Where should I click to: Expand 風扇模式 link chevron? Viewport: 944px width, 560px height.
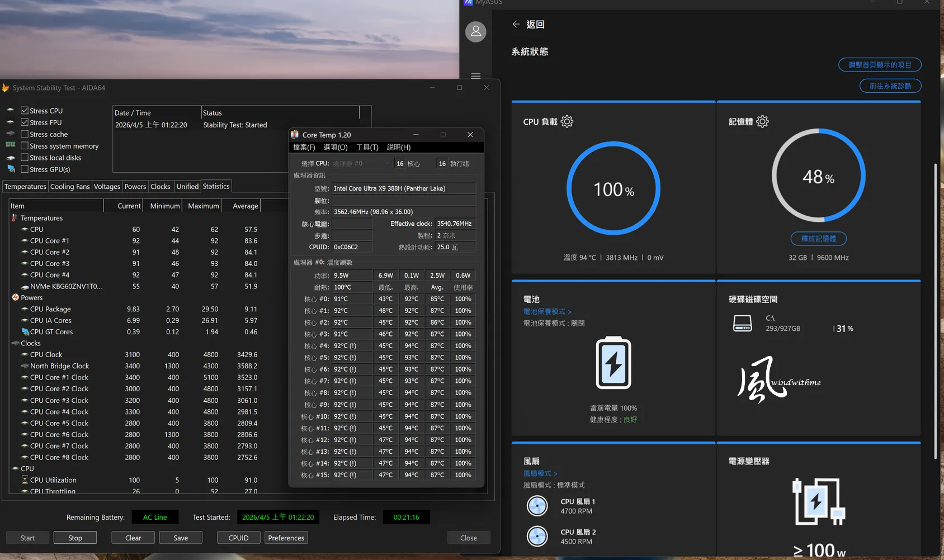click(555, 473)
